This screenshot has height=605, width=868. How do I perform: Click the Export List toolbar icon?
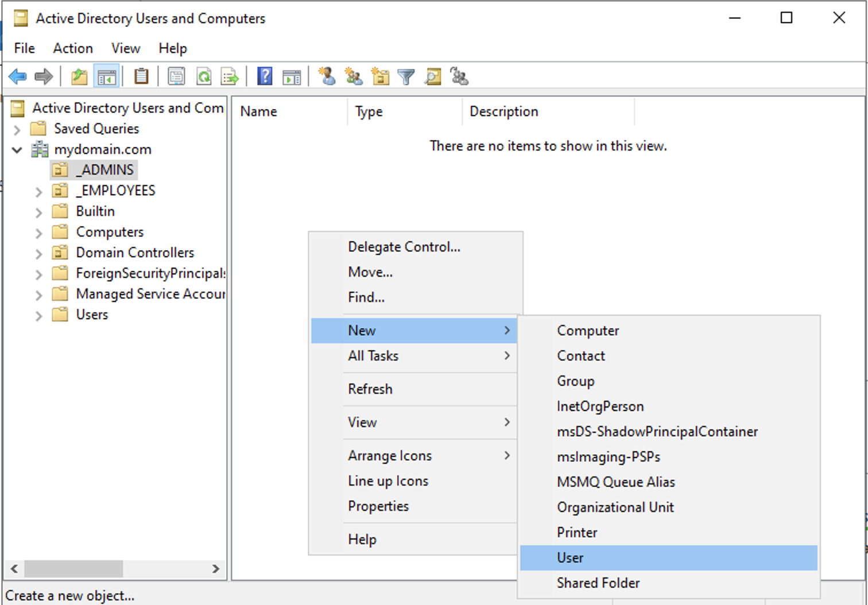(x=230, y=76)
